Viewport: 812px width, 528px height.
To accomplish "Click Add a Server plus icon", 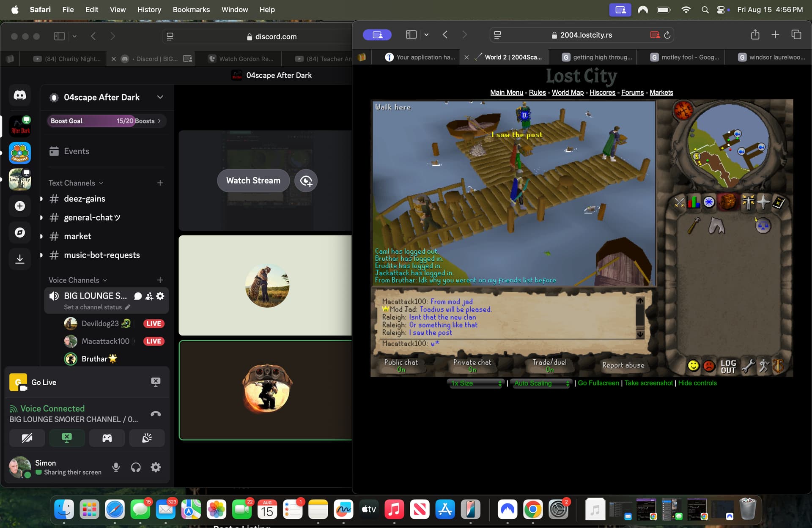I will (20, 206).
